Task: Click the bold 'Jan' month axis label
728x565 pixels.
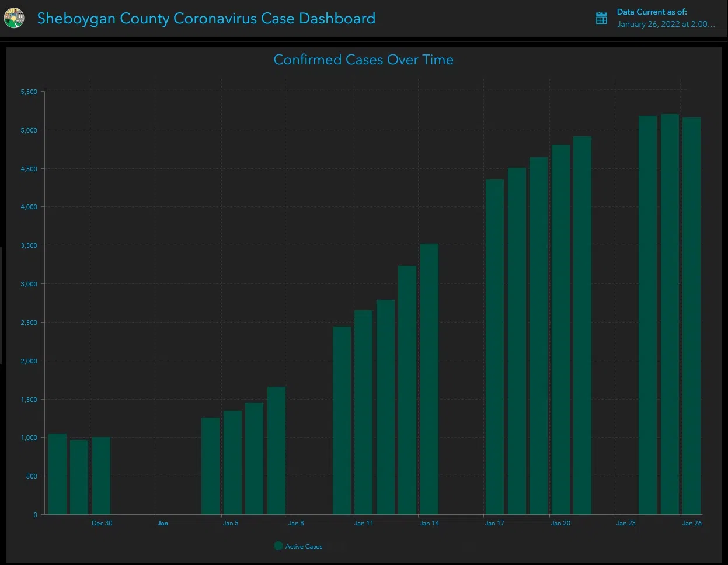Action: (x=163, y=523)
